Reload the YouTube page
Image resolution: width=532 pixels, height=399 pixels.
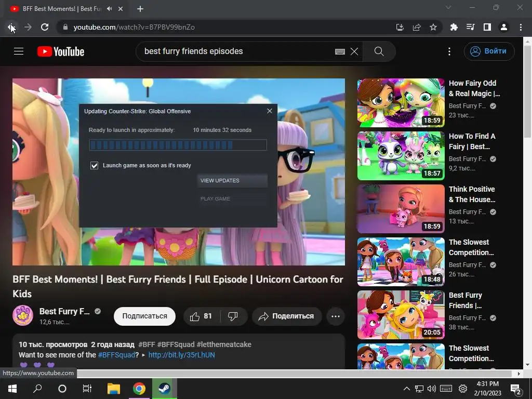[45, 27]
